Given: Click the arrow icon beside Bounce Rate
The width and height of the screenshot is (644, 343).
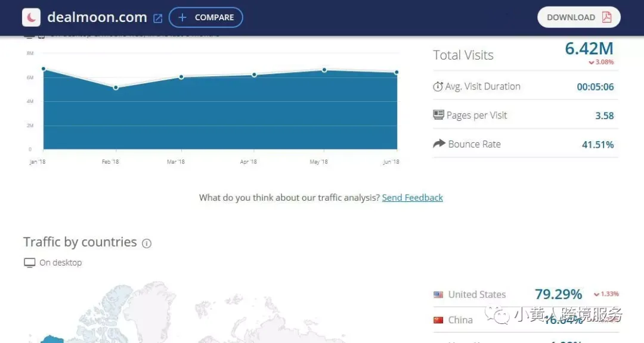Looking at the screenshot, I should 439,143.
